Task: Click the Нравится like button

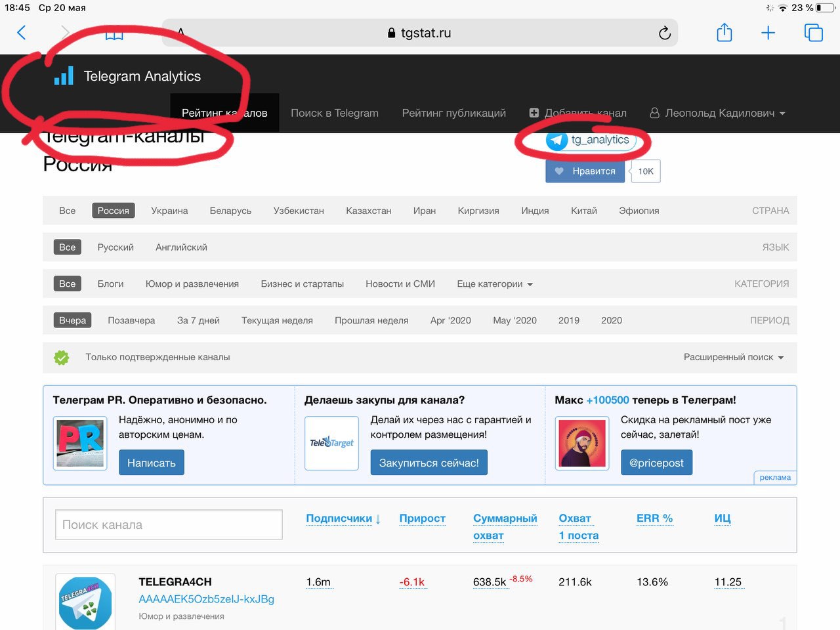Action: point(585,171)
